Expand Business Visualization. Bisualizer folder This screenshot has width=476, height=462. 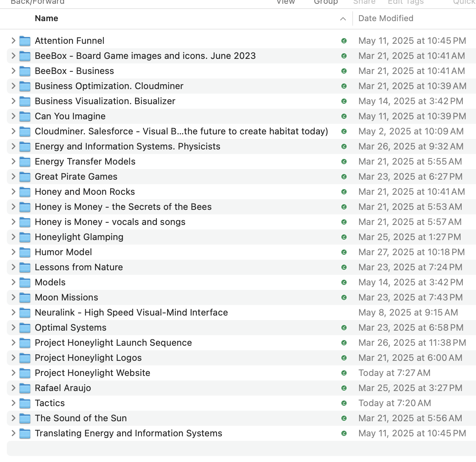tap(13, 101)
